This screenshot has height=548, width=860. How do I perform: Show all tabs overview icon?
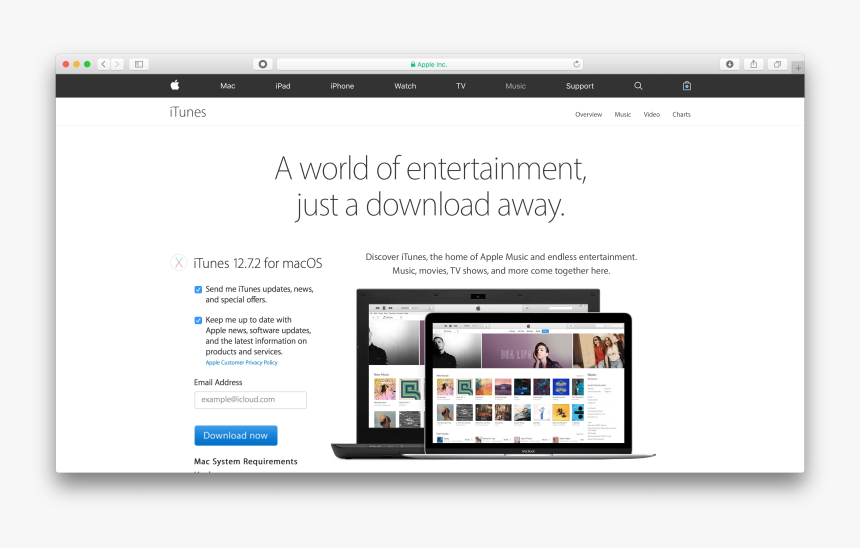click(777, 64)
